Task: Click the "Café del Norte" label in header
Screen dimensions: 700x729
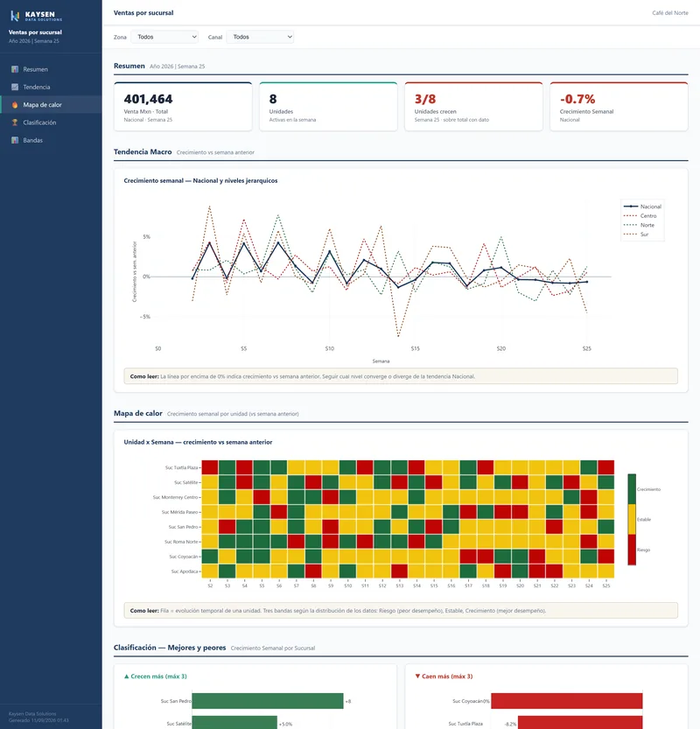Action: pos(669,13)
